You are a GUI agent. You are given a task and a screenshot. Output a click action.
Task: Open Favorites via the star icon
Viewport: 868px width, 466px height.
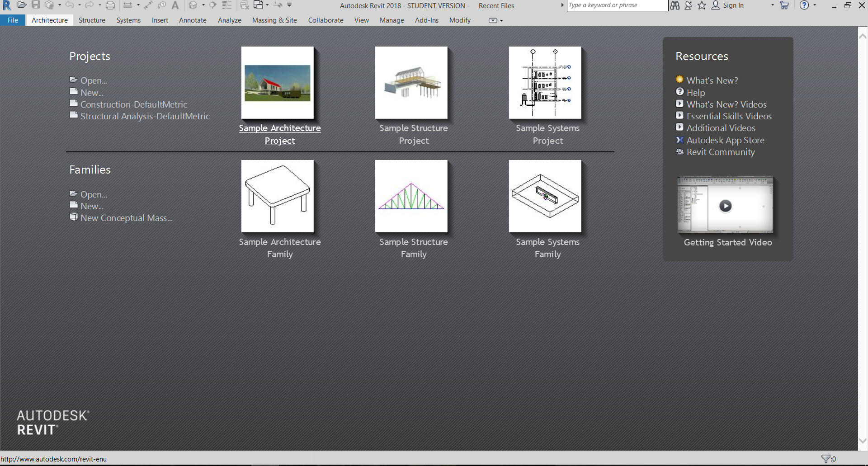tap(702, 5)
